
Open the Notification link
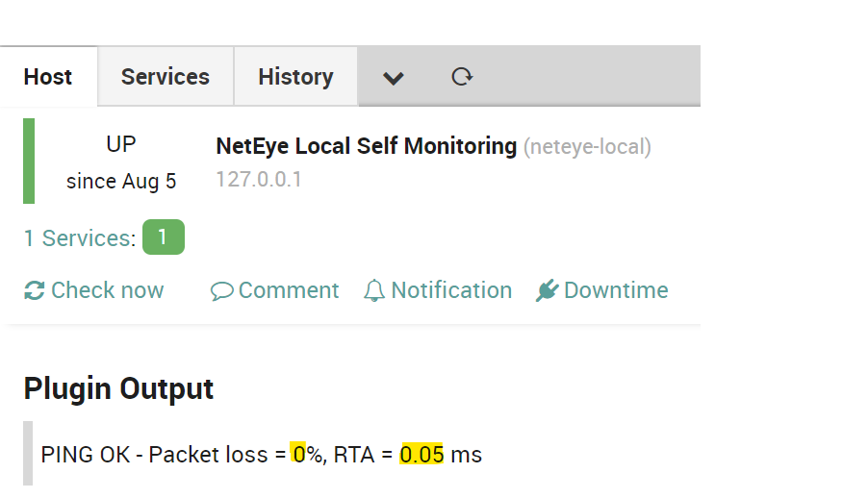pyautogui.click(x=438, y=290)
